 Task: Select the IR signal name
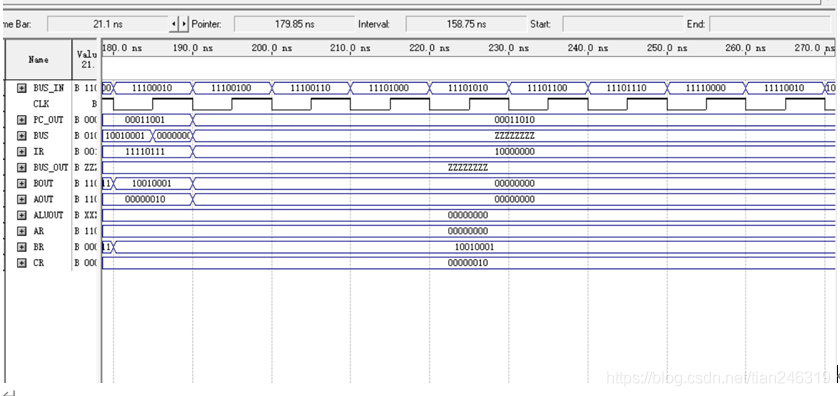coord(38,152)
